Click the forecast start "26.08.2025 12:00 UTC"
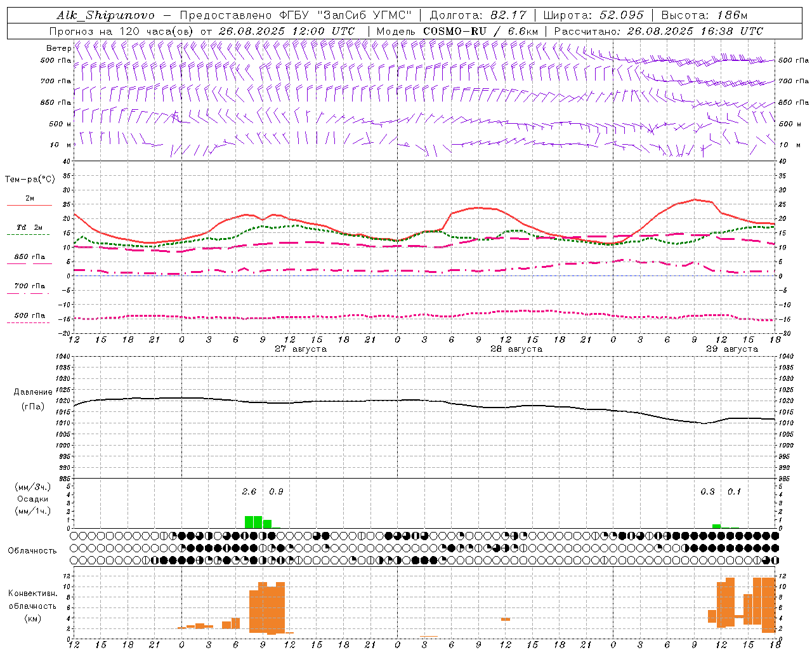Screen dimensions: 812x650 [287, 31]
